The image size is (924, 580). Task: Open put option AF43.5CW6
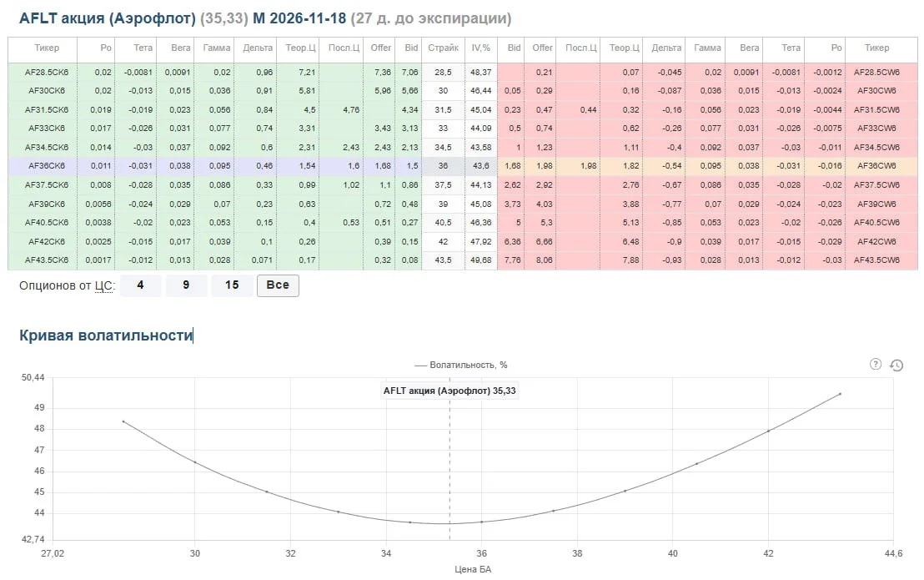(876, 260)
